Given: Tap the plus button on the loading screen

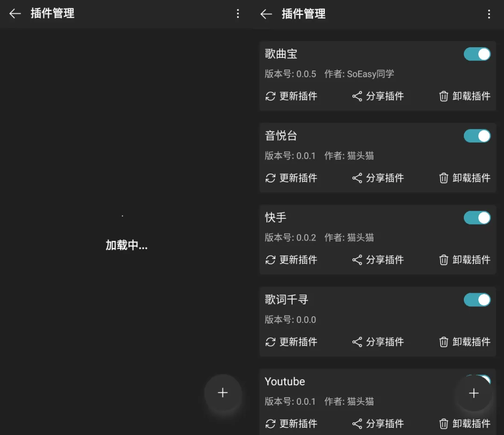Looking at the screenshot, I should pos(223,393).
